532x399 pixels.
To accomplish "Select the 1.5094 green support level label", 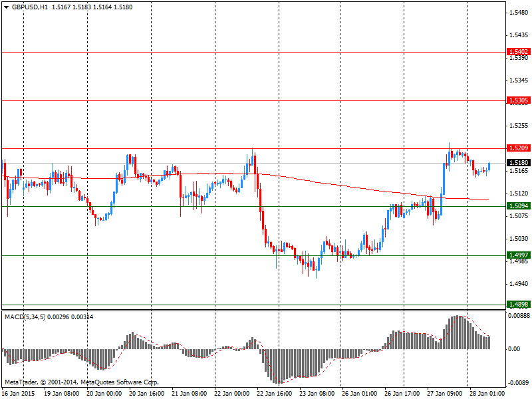I will 519,206.
